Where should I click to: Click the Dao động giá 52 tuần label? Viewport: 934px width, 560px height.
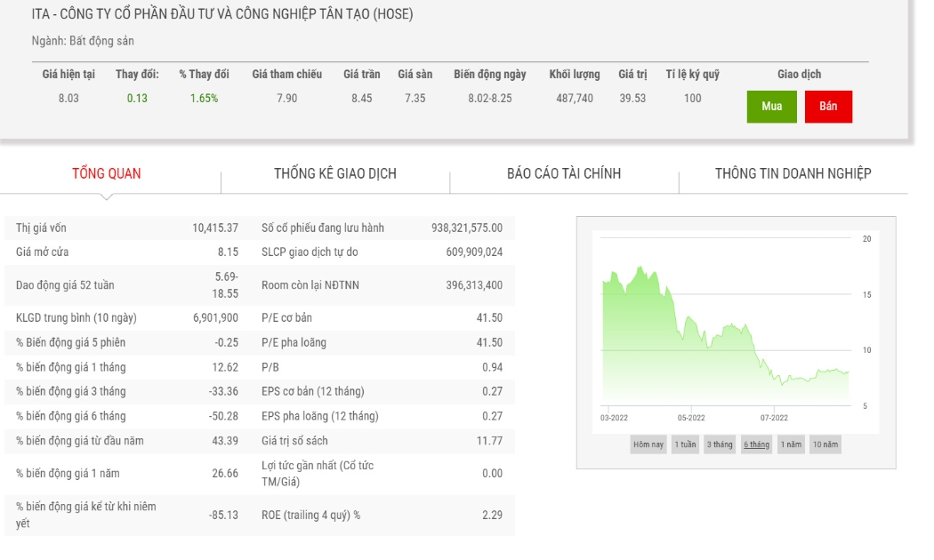click(65, 285)
